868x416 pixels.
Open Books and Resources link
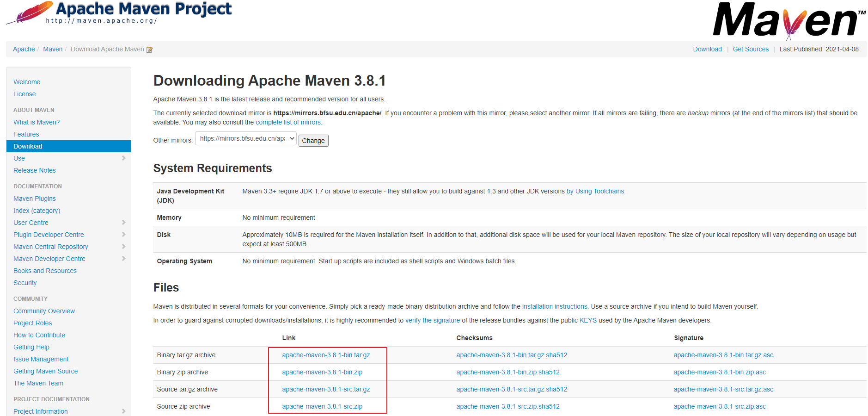[x=45, y=271]
